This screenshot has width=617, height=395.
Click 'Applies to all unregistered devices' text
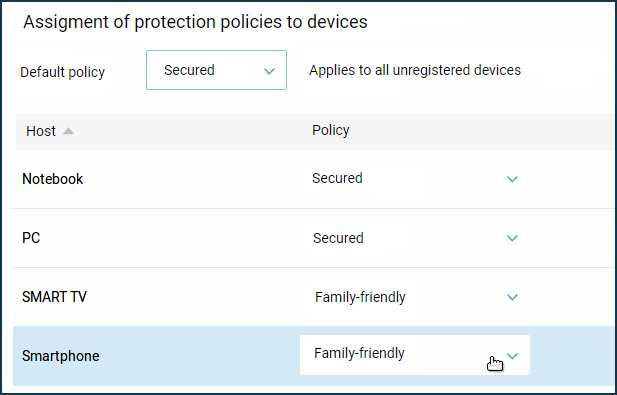coord(415,70)
